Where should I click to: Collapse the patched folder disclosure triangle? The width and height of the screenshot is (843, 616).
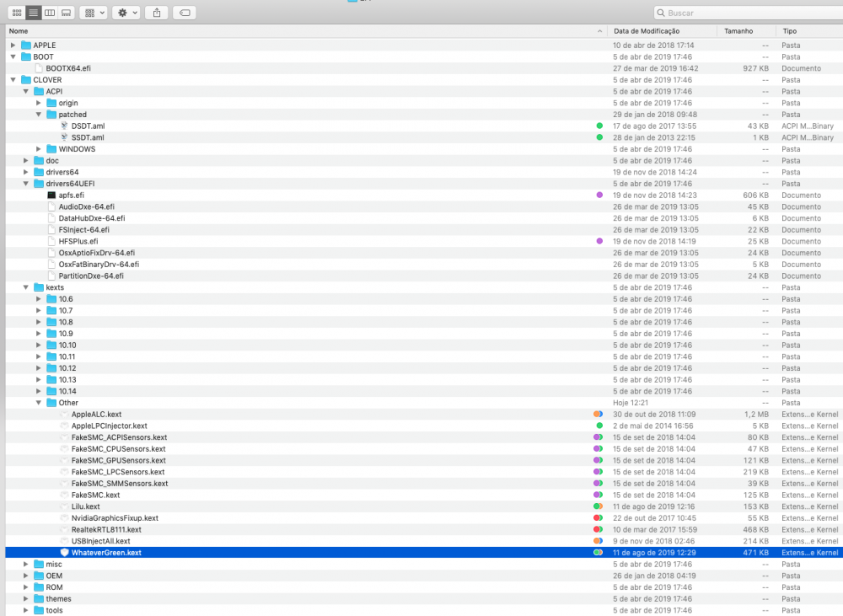[x=39, y=115]
